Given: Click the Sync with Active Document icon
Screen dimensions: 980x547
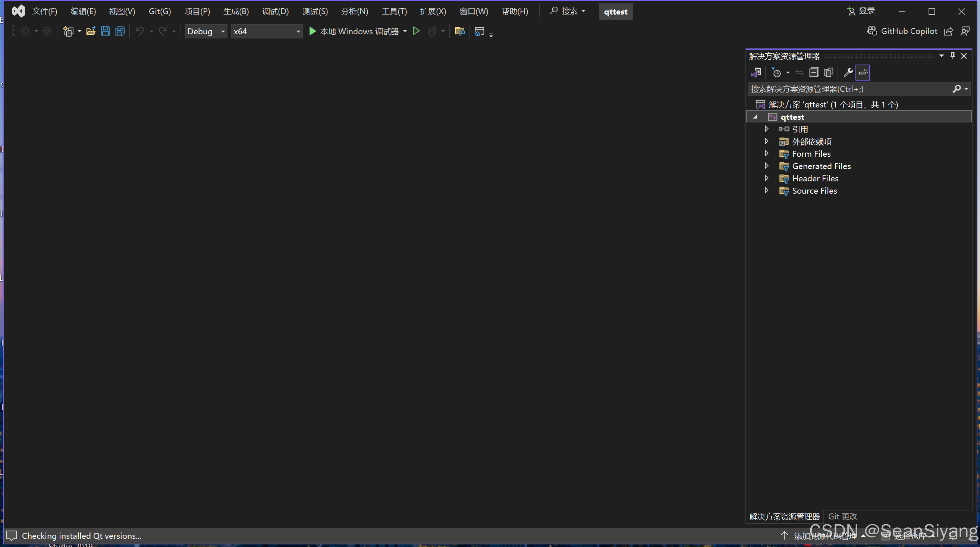Looking at the screenshot, I should [x=799, y=72].
